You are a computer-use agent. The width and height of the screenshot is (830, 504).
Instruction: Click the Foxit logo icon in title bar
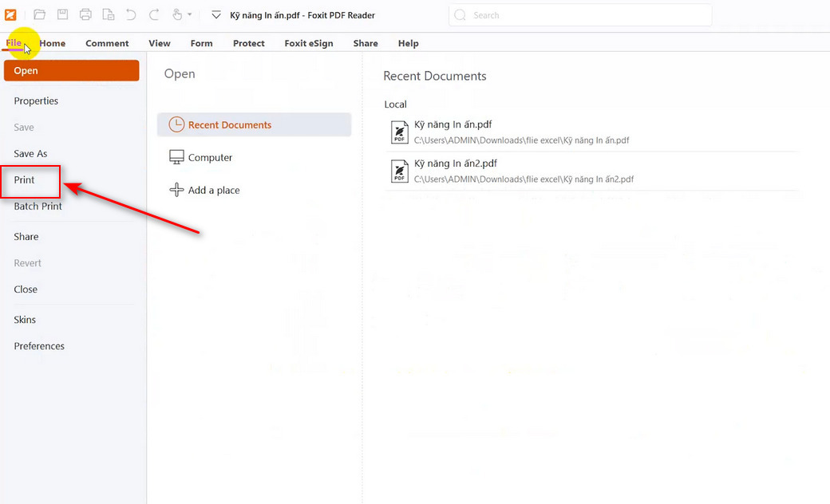click(11, 14)
